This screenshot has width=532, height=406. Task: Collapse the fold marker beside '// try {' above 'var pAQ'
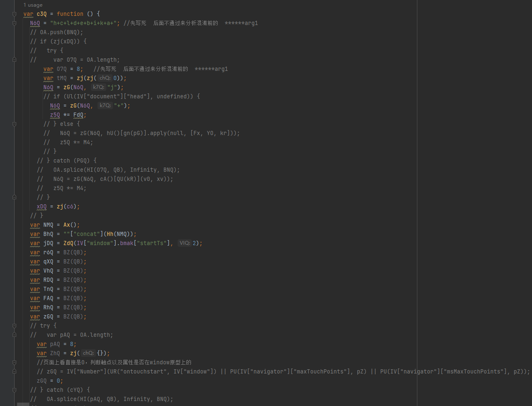[14, 326]
